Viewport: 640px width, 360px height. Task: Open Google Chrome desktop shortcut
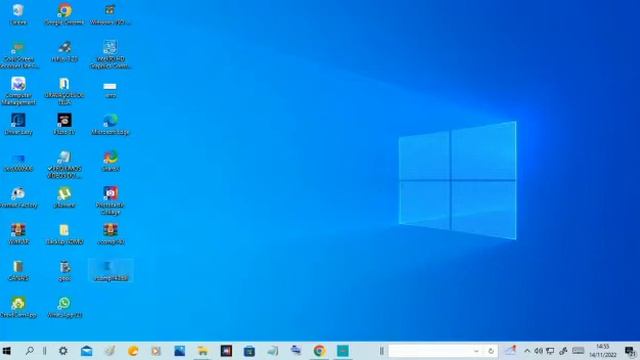click(64, 14)
